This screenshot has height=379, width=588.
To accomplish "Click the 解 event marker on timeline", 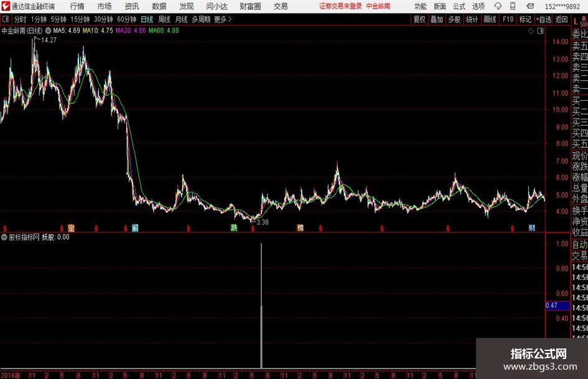I will point(135,228).
